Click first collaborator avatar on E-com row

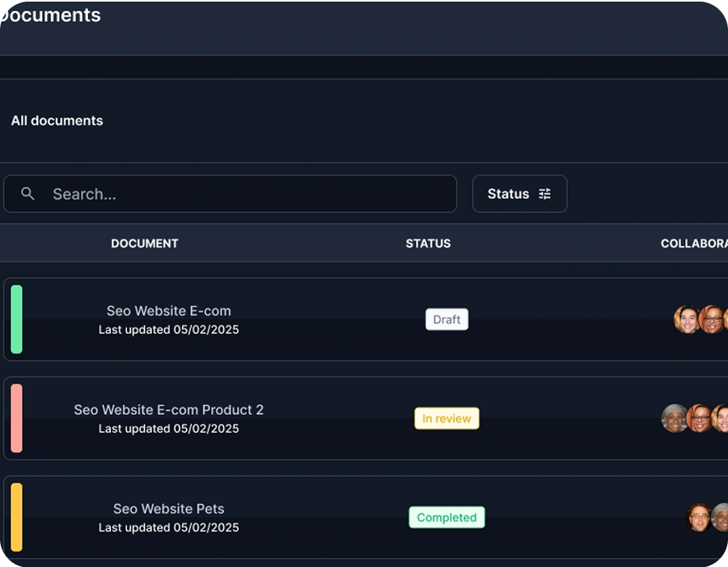[686, 319]
